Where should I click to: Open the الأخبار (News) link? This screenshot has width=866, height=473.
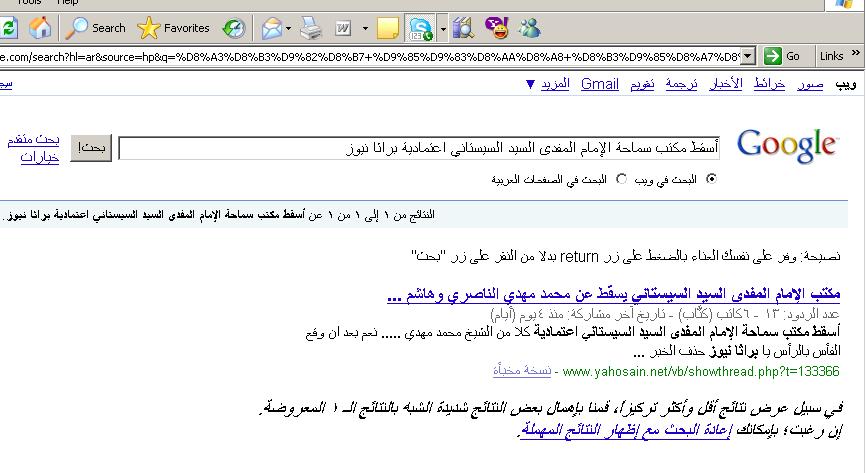point(726,84)
